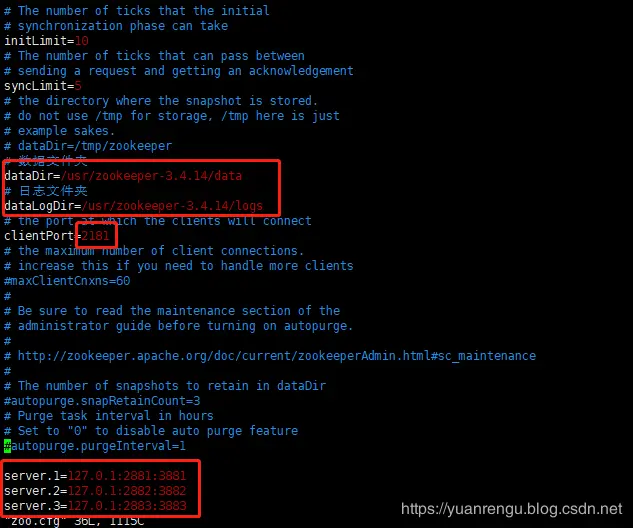
Task: Click the green cursor before autopurge.purgeInterval
Action: click(x=7, y=446)
